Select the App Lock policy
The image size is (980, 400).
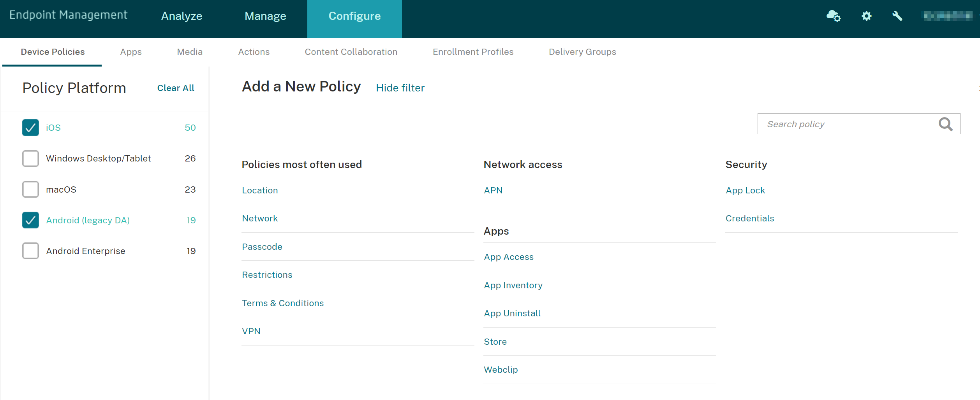745,190
